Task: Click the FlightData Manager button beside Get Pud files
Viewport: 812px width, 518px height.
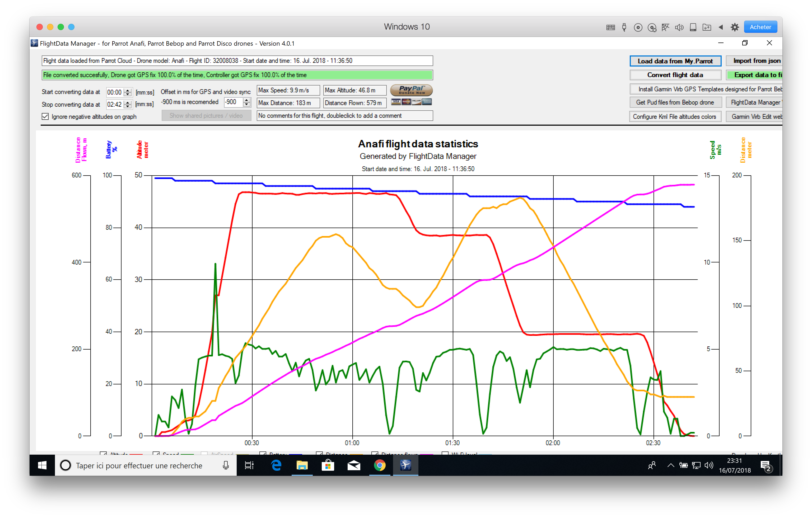Action: [x=754, y=102]
